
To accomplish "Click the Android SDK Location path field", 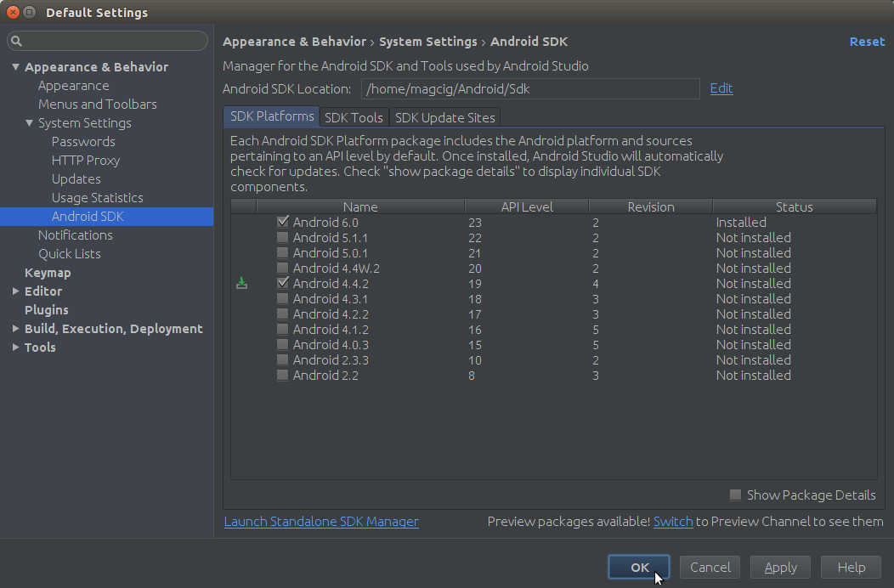I will (x=530, y=89).
